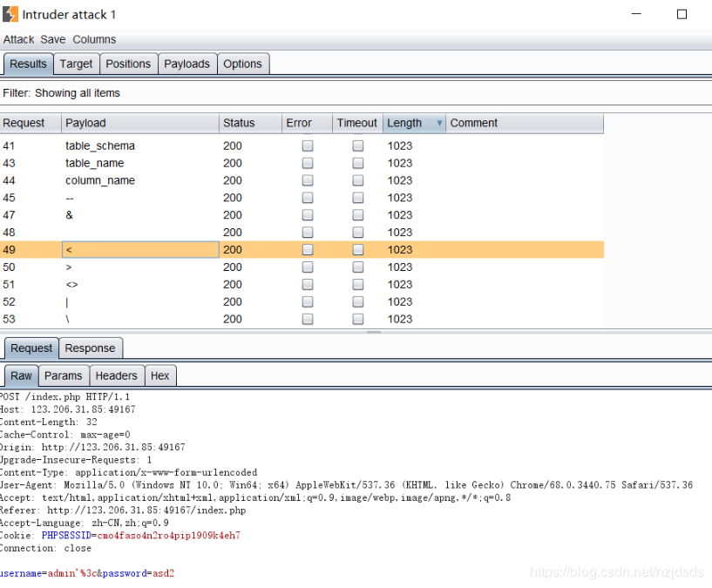712x588 pixels.
Task: Select the backslash payload cell in request 53
Action: 140,319
